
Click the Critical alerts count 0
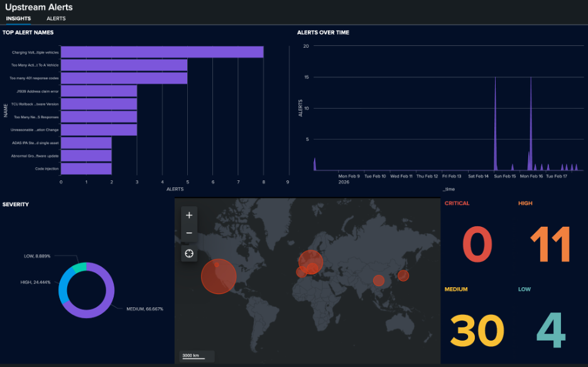(477, 244)
